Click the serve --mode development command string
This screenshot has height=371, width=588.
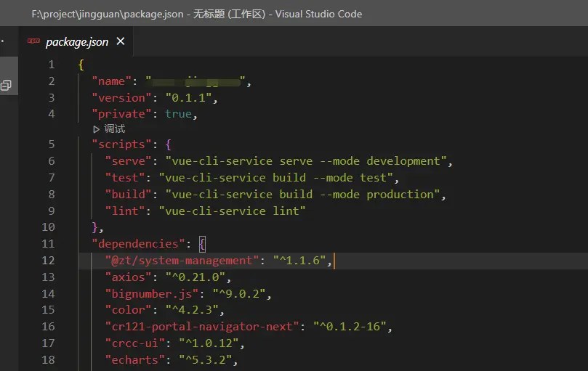(x=306, y=161)
